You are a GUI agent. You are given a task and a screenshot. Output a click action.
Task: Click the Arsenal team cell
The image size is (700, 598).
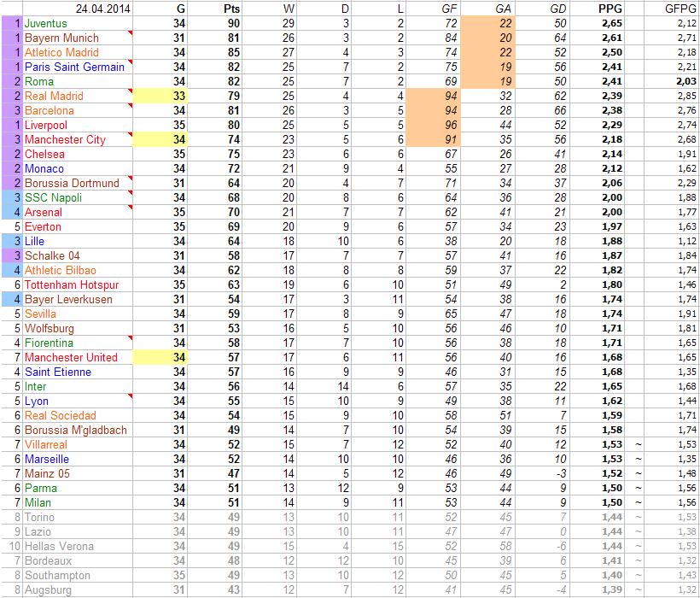coord(78,212)
